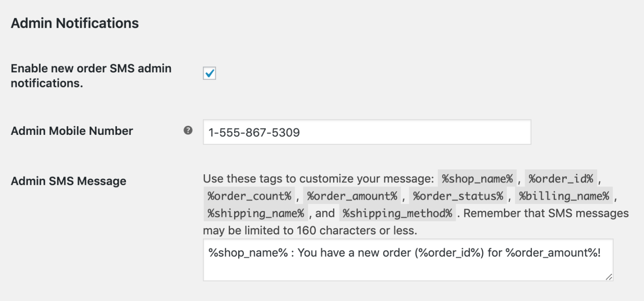The width and height of the screenshot is (644, 301).
Task: Click the 'Enable new order SMS admin notifications' label
Action: (91, 76)
